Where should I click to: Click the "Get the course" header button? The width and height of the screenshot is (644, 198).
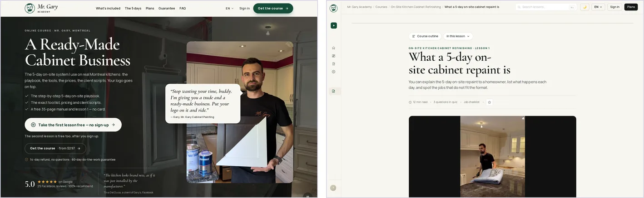click(273, 8)
